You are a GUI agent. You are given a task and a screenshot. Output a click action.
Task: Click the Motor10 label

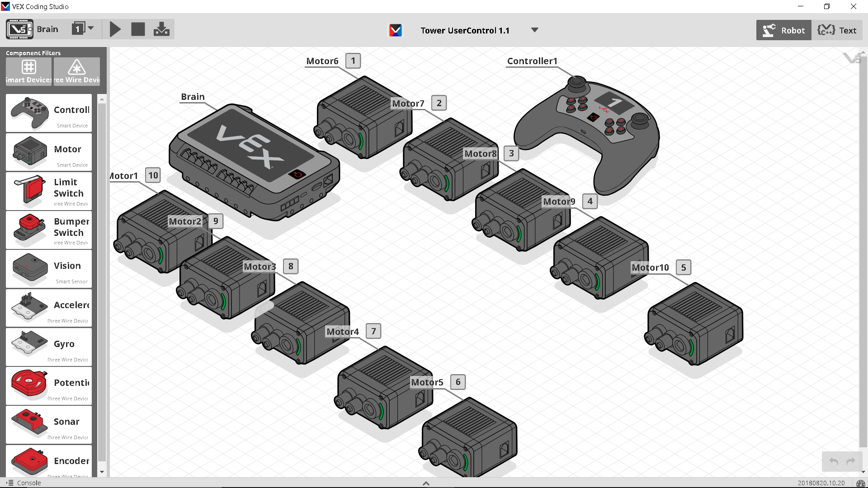[x=650, y=267]
